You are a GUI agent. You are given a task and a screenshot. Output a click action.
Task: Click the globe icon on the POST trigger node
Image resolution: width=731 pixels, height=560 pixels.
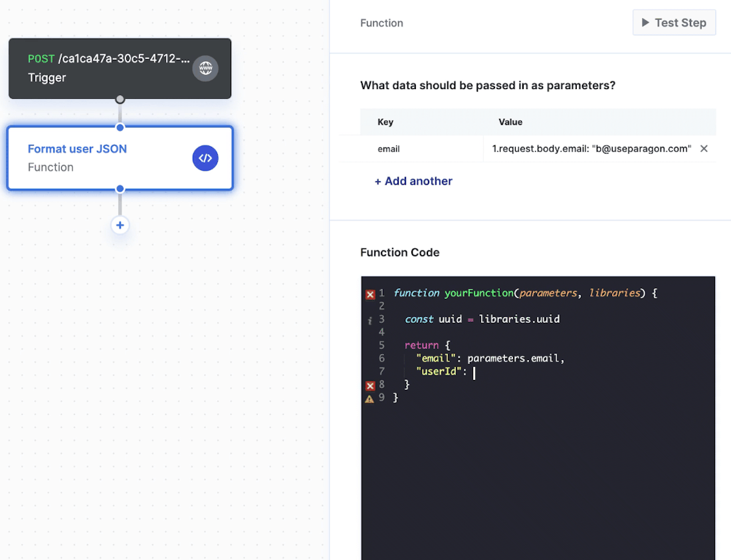(x=205, y=68)
